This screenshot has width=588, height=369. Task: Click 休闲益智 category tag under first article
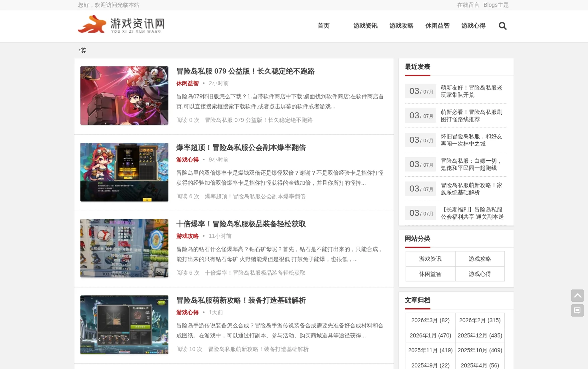(188, 83)
